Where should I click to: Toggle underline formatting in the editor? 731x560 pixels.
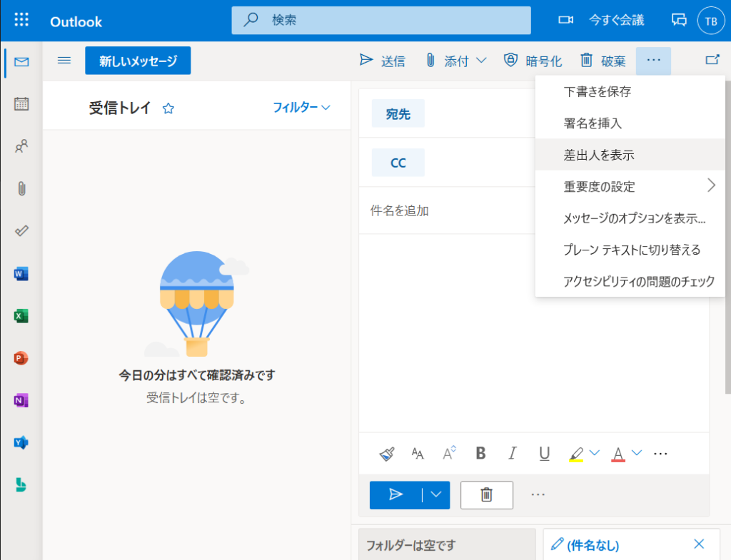tap(544, 453)
